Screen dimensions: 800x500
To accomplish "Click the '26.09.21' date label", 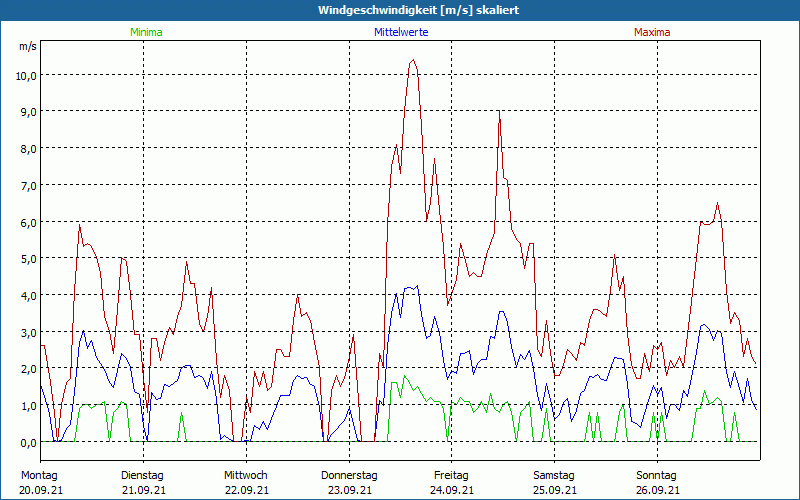I will point(658,490).
